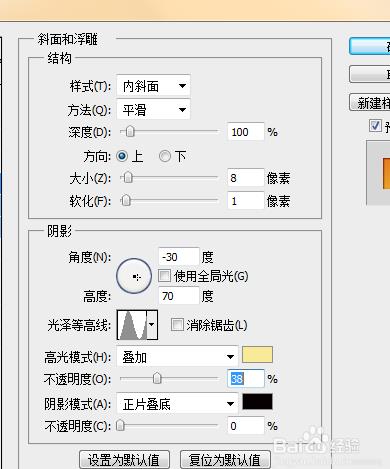This screenshot has width=390, height=469.
Task: Click the depth value field showing 100
Action: point(246,132)
